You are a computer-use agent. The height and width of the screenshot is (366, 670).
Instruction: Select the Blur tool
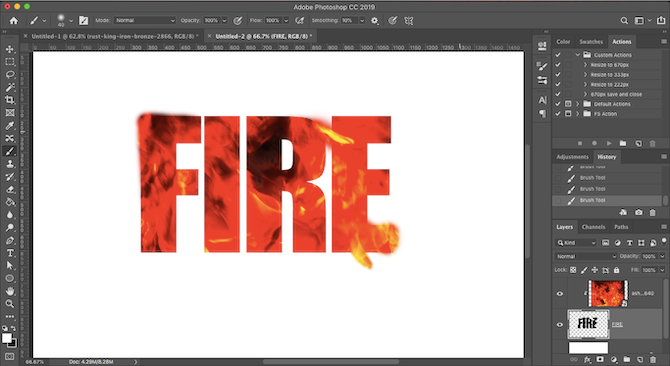click(x=10, y=215)
